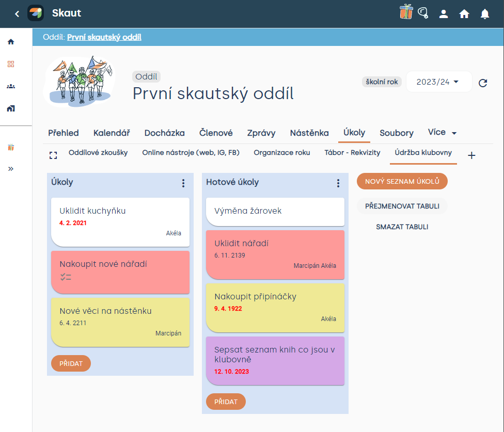Click the back arrow in the header
The width and height of the screenshot is (504, 432).
(x=17, y=14)
